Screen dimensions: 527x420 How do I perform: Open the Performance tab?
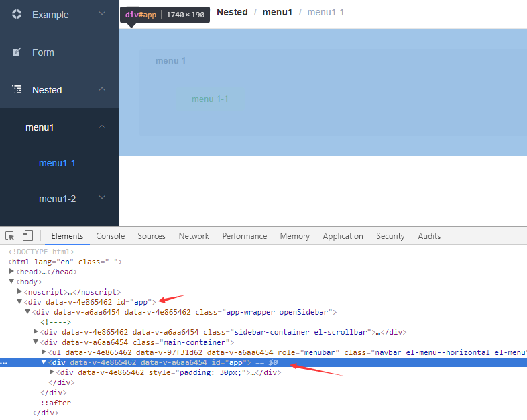click(244, 236)
